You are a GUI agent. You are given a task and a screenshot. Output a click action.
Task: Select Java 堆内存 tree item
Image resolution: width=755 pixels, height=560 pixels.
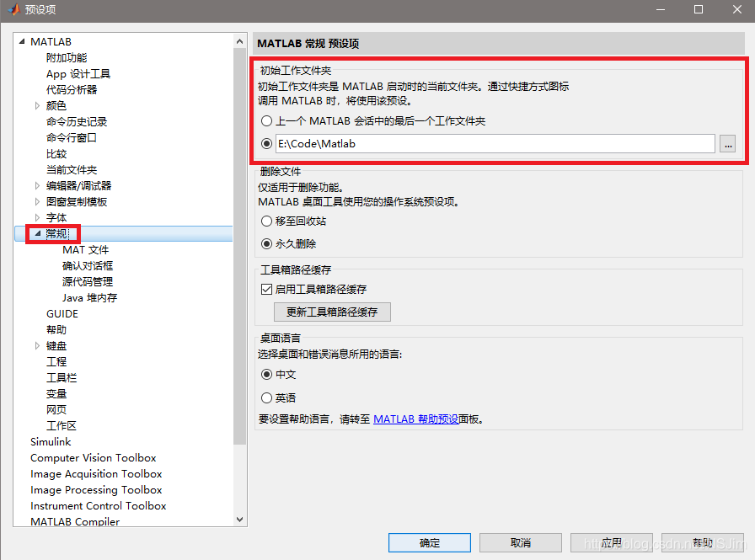pos(89,298)
